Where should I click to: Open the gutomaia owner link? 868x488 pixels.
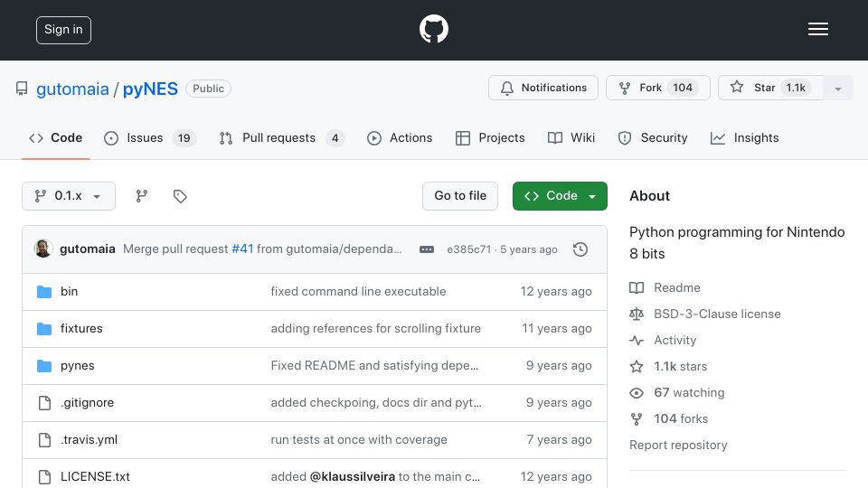click(72, 89)
